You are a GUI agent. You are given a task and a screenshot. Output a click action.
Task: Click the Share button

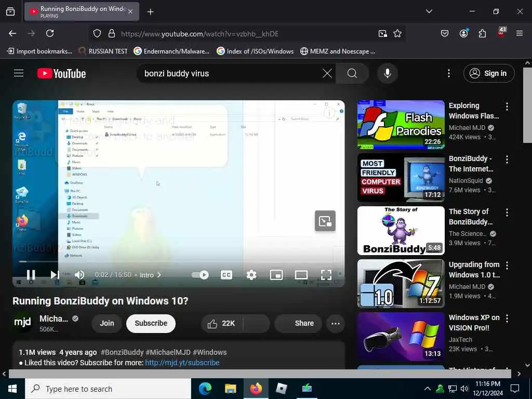click(x=298, y=323)
